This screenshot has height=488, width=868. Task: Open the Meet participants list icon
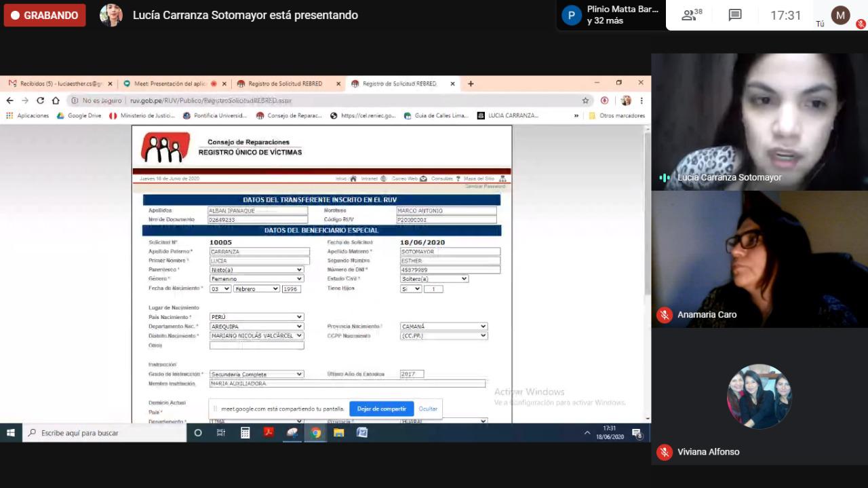(x=692, y=15)
